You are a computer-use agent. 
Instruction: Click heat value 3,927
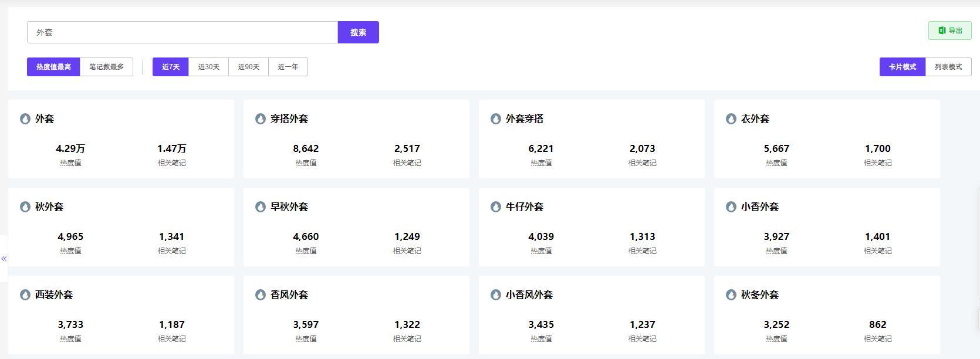(x=776, y=236)
